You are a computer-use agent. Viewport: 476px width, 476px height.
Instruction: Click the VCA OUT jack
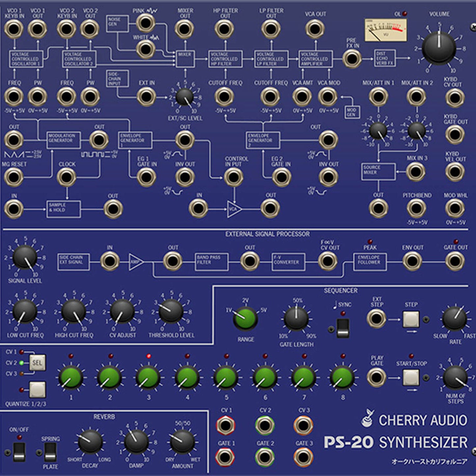pyautogui.click(x=315, y=29)
